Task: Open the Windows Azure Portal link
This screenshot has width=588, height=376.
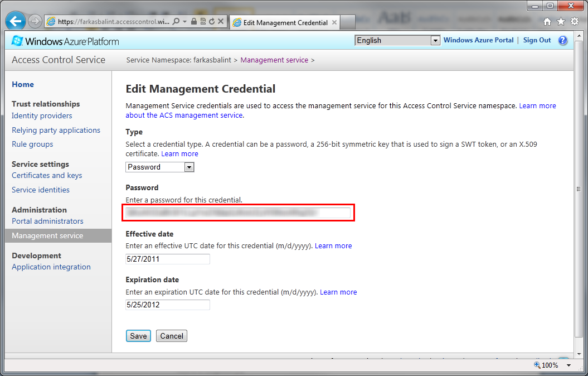Action: point(479,40)
